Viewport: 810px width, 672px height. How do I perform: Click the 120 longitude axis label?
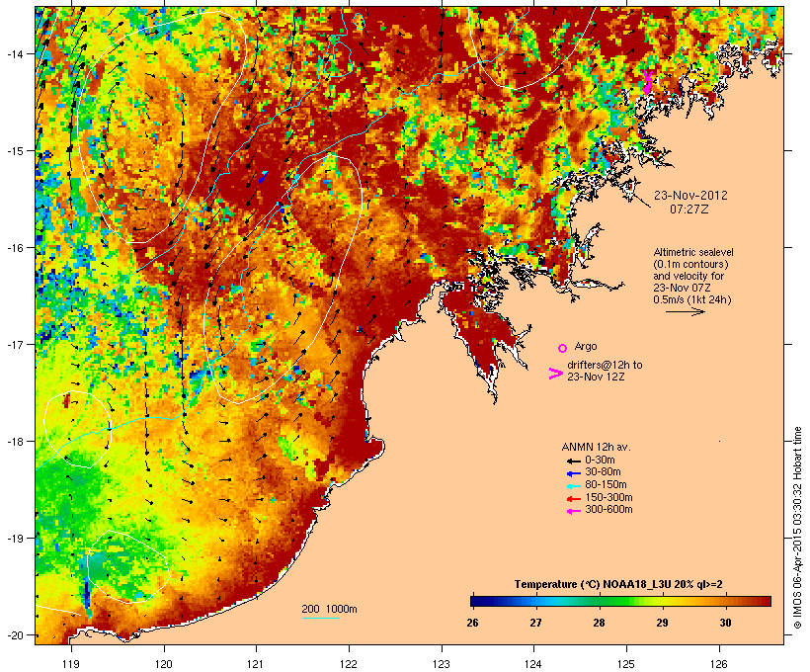pyautogui.click(x=164, y=664)
